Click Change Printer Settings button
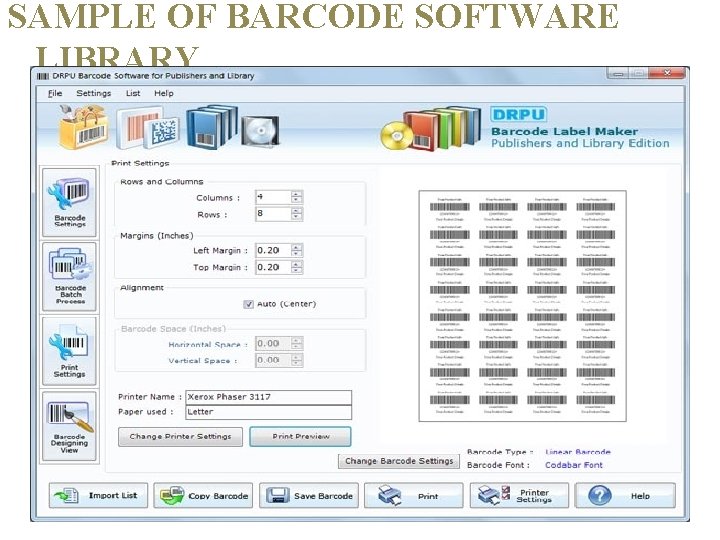 (180, 437)
